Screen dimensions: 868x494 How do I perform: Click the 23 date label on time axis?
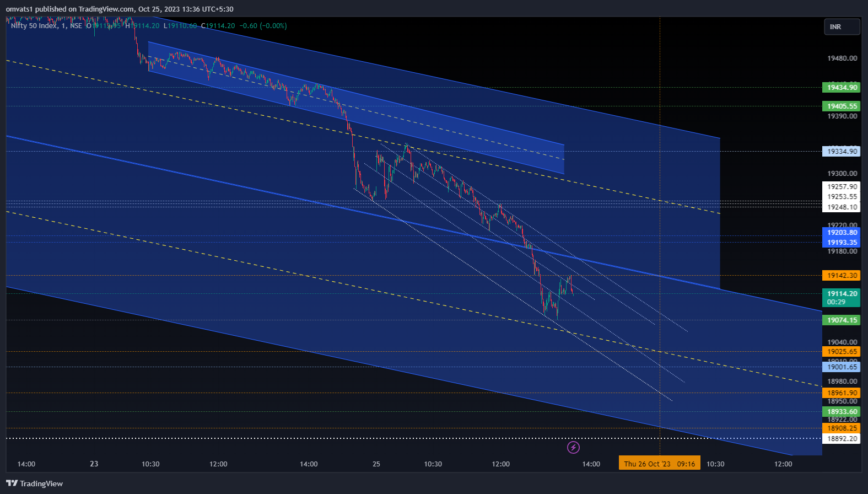tap(94, 464)
